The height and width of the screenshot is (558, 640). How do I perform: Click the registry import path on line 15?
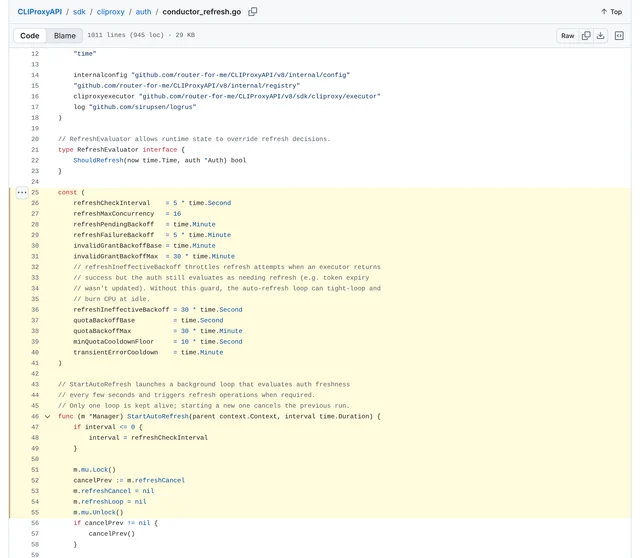(x=187, y=85)
